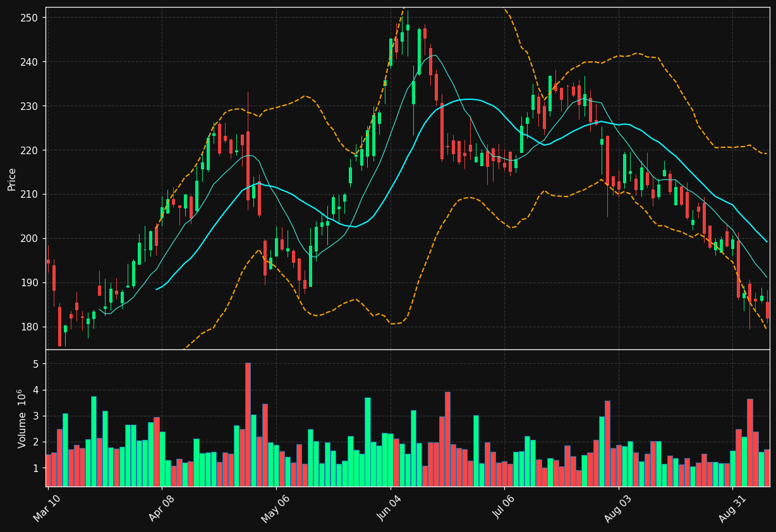Click the tallest volume bar reaching 5 million
The width and height of the screenshot is (776, 532).
(248, 425)
